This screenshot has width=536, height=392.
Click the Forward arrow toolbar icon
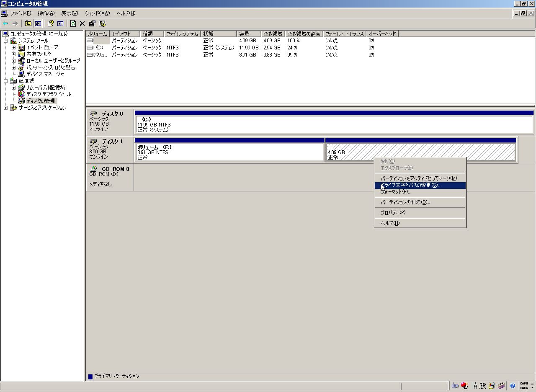[x=15, y=23]
